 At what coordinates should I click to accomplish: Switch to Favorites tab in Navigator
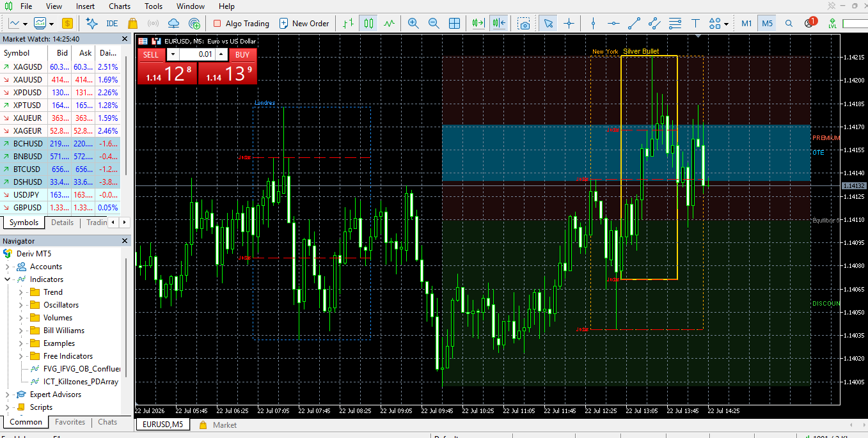coord(70,422)
